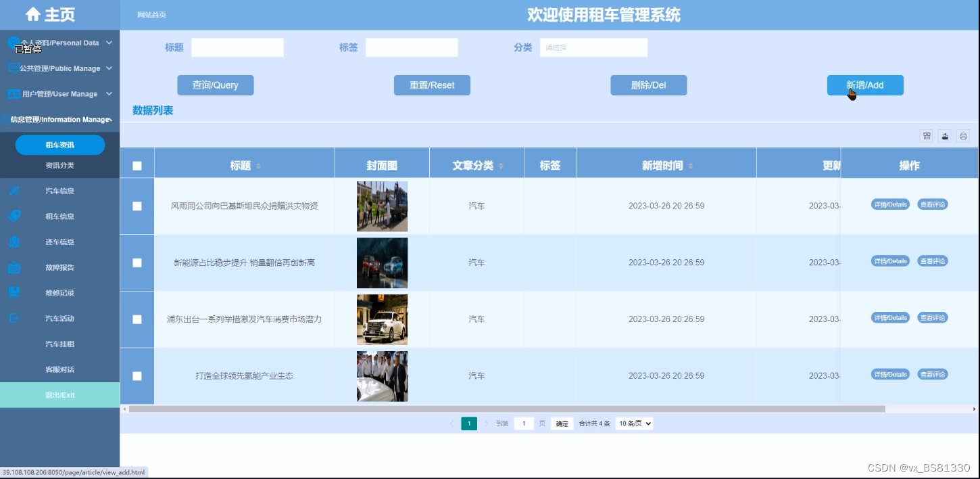Click the pencil icon beside 汽车信息
980x479 pixels.
point(14,191)
